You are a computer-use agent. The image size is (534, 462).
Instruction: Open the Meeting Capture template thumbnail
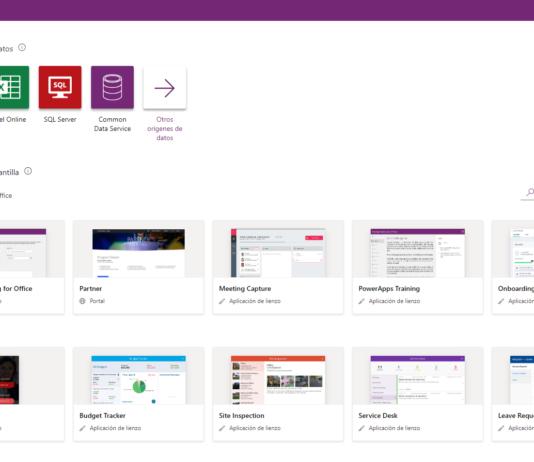278,253
